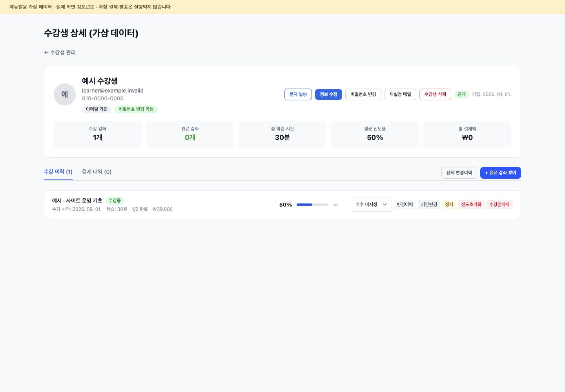
Task: Click the + 유료 강좌 부여 button
Action: [501, 173]
